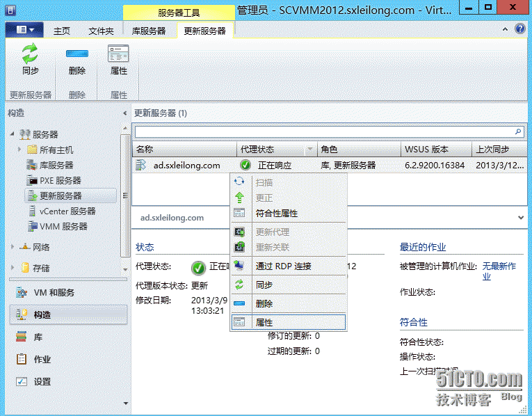Choose 符合性属性 in context menu
532x416 pixels.
pyautogui.click(x=289, y=213)
